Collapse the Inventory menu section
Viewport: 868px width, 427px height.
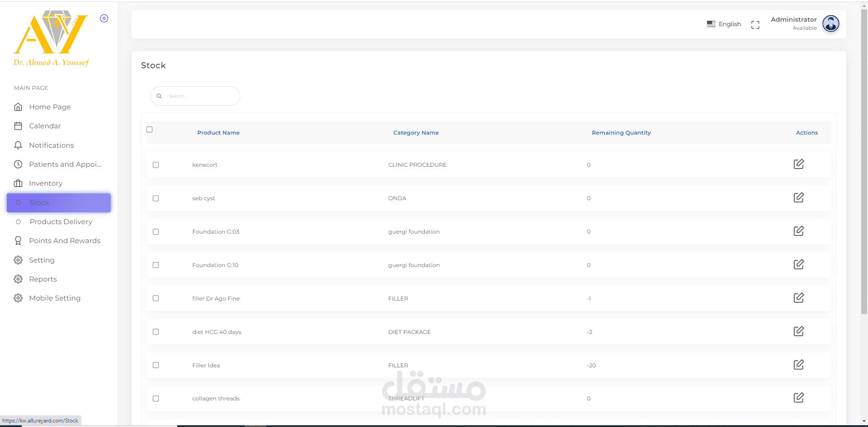coord(59,183)
